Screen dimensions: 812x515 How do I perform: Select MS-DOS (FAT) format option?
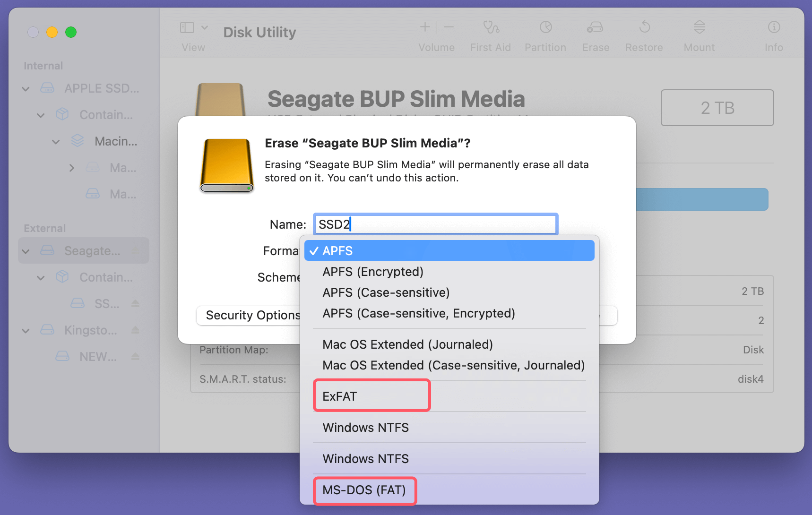coord(364,491)
